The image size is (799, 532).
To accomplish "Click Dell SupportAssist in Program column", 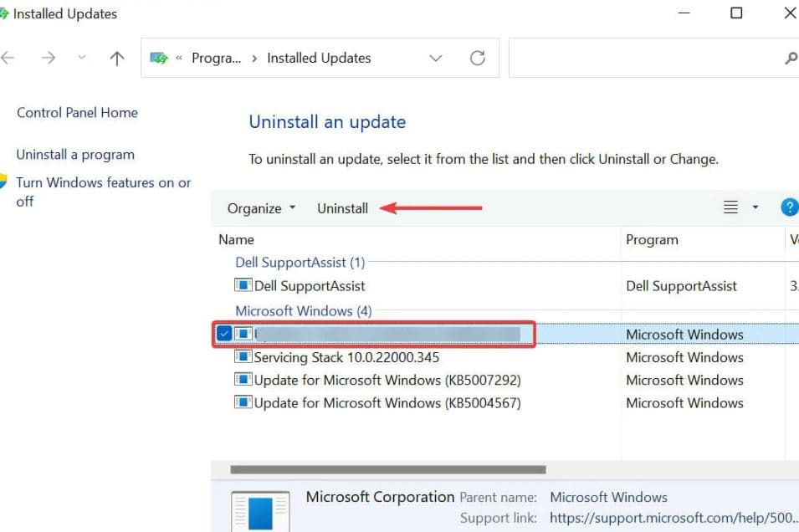I will click(681, 286).
